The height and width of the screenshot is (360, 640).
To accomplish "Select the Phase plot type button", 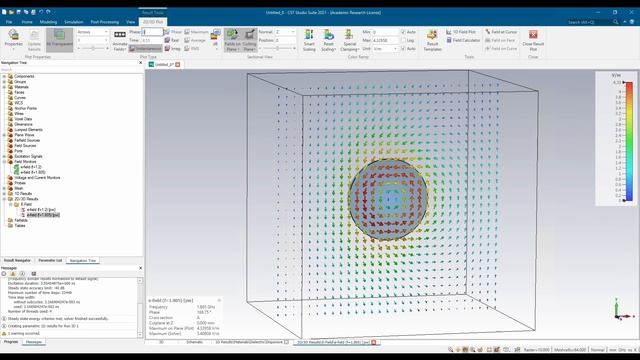I will click(173, 32).
